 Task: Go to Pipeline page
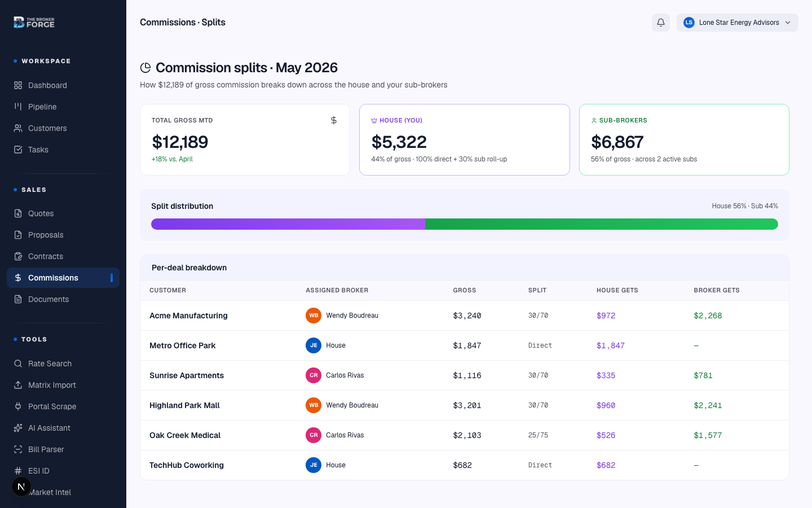(63, 107)
